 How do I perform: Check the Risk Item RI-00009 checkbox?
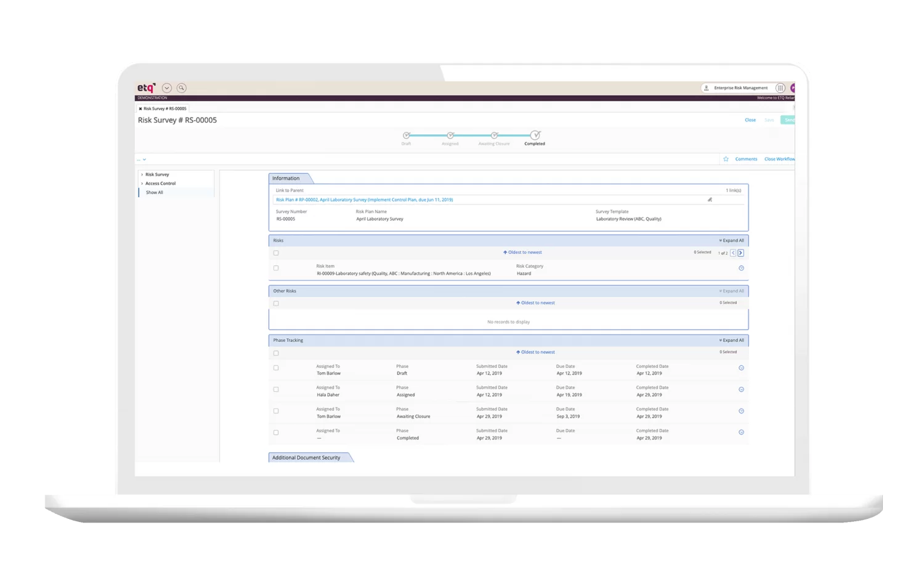(276, 268)
